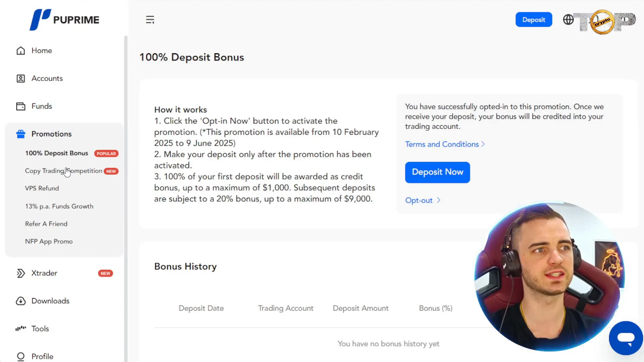Click the Downloads sidebar icon
This screenshot has height=362, width=644.
[21, 301]
